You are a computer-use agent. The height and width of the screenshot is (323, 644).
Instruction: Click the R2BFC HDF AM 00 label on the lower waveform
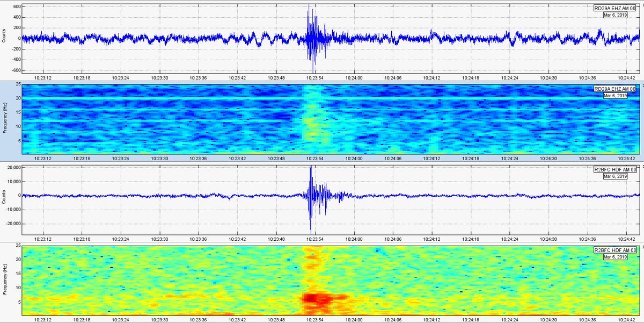(616, 170)
